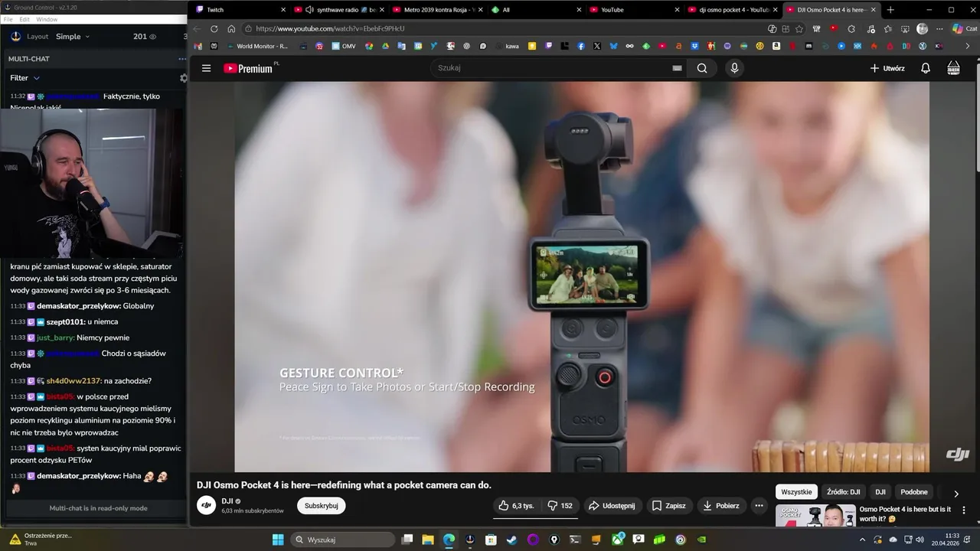This screenshot has height=551, width=980.
Task: Click username szept0101 in chat
Action: pos(66,322)
